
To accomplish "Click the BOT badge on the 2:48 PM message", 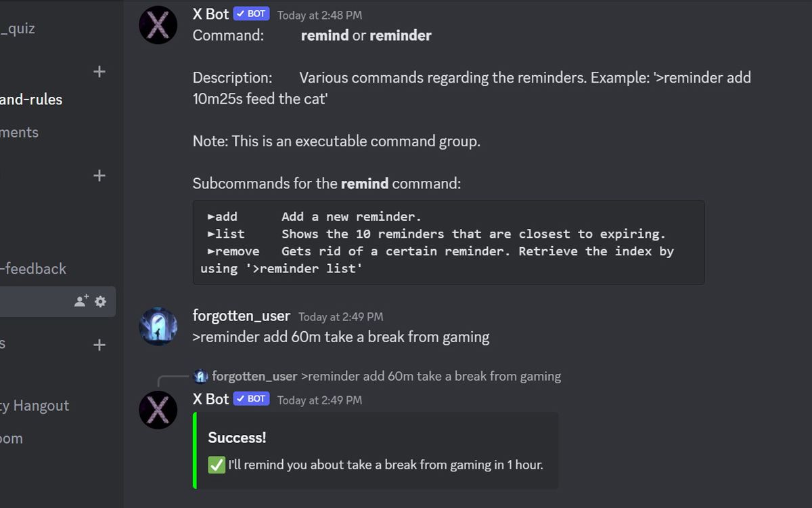I will (252, 14).
